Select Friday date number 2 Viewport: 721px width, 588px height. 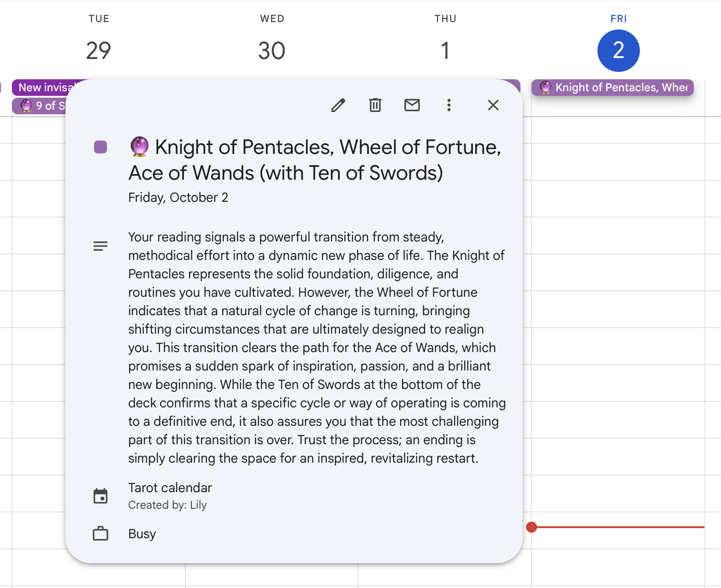coord(618,51)
